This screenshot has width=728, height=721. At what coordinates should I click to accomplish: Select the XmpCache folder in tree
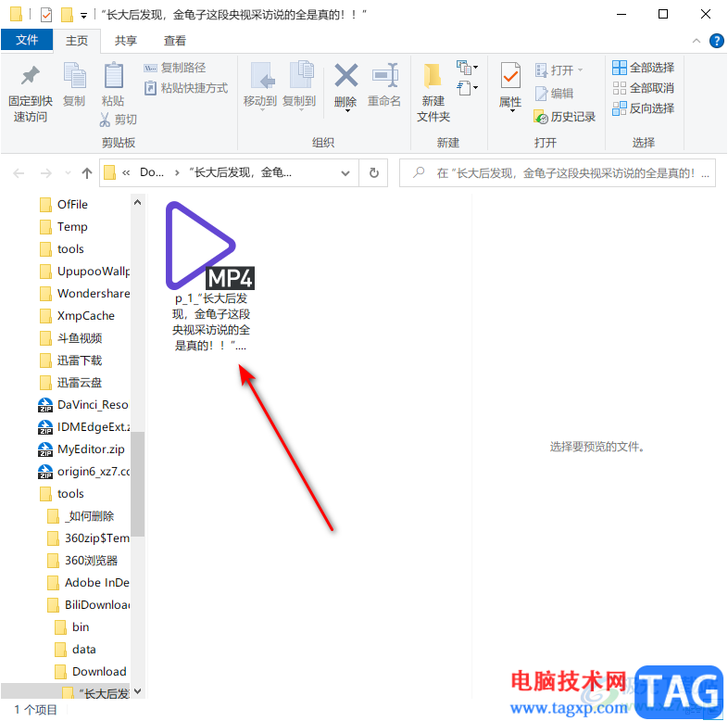click(x=77, y=316)
